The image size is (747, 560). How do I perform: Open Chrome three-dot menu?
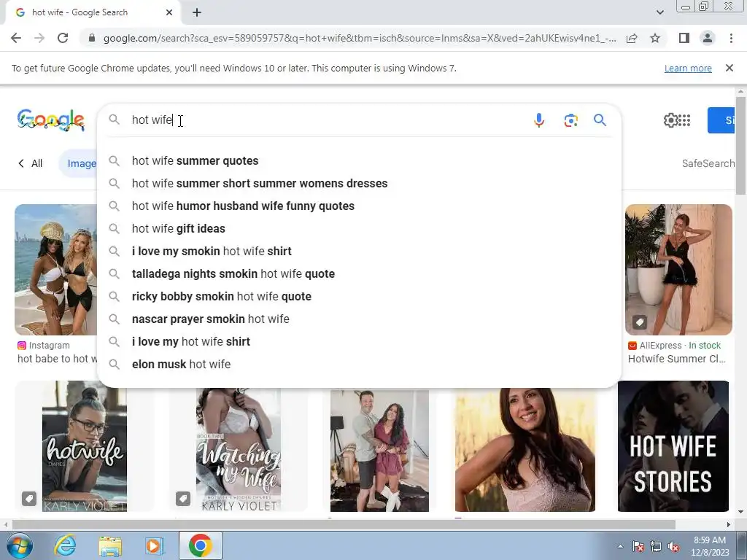pos(731,38)
